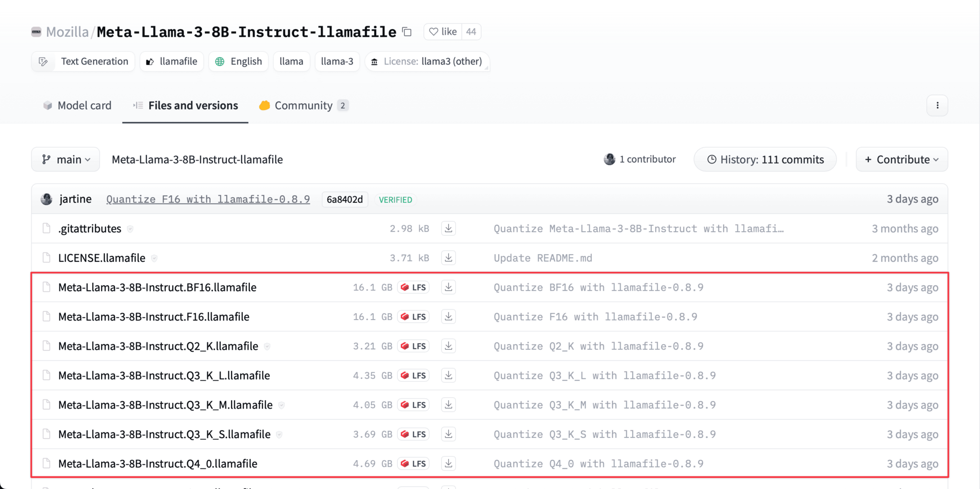This screenshot has height=489, width=980.
Task: Click the LFS badge on F16 file
Action: click(413, 317)
